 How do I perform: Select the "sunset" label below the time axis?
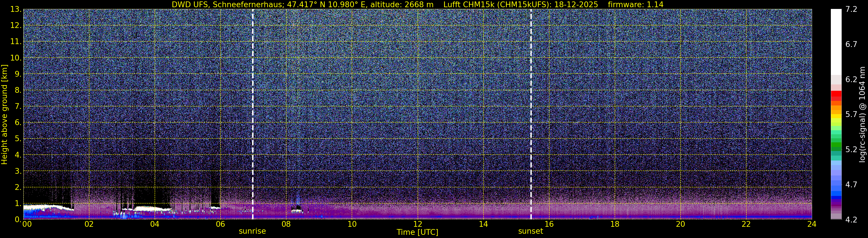[531, 231]
